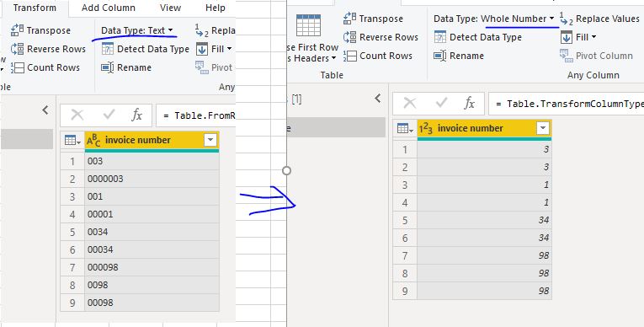Click the fx button in right window
The height and width of the screenshot is (327, 644).
(470, 104)
